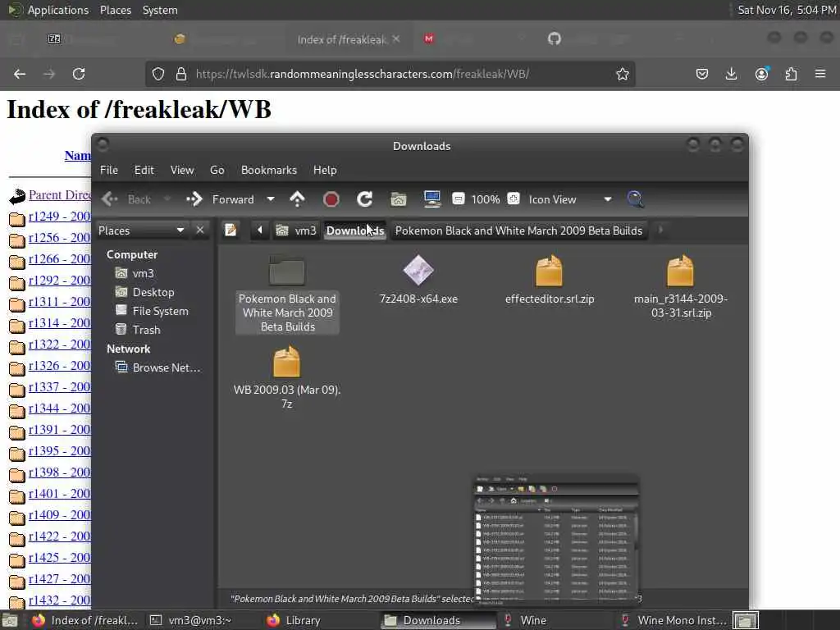840x630 pixels.
Task: Select WB 2009.03 (Mar 09).7z archive
Action: click(x=286, y=362)
